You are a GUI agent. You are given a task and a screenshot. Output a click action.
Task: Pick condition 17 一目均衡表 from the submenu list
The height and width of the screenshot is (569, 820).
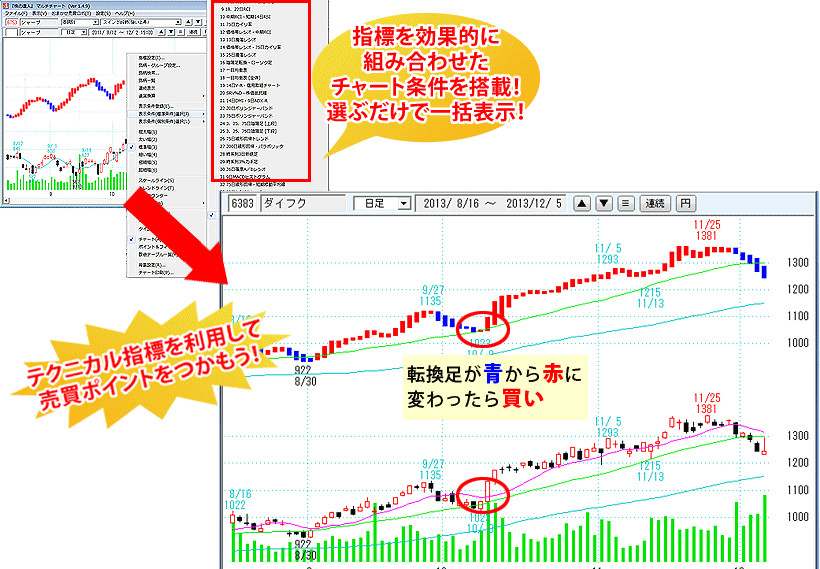234,70
